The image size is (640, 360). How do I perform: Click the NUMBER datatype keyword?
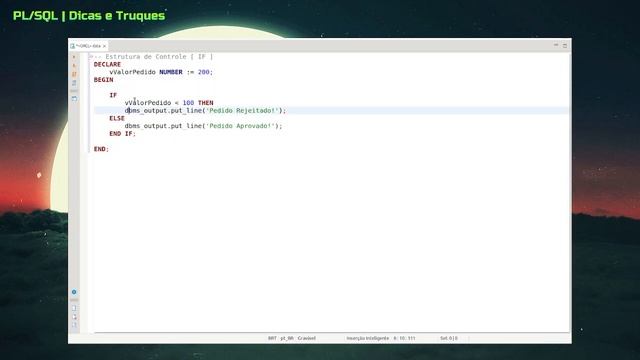tap(171, 72)
